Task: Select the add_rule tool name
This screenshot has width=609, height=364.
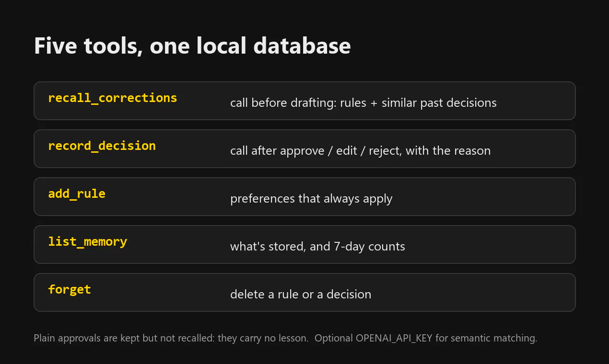Action: (x=77, y=194)
